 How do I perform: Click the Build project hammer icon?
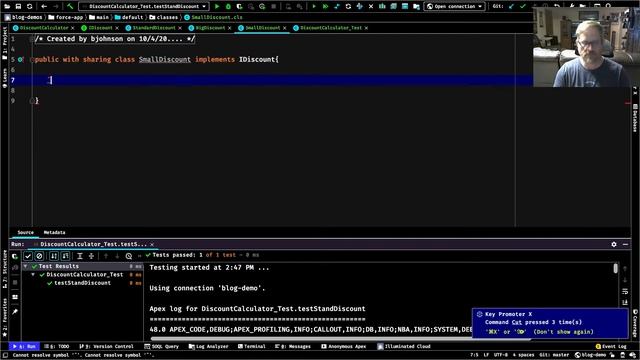tap(70, 6)
